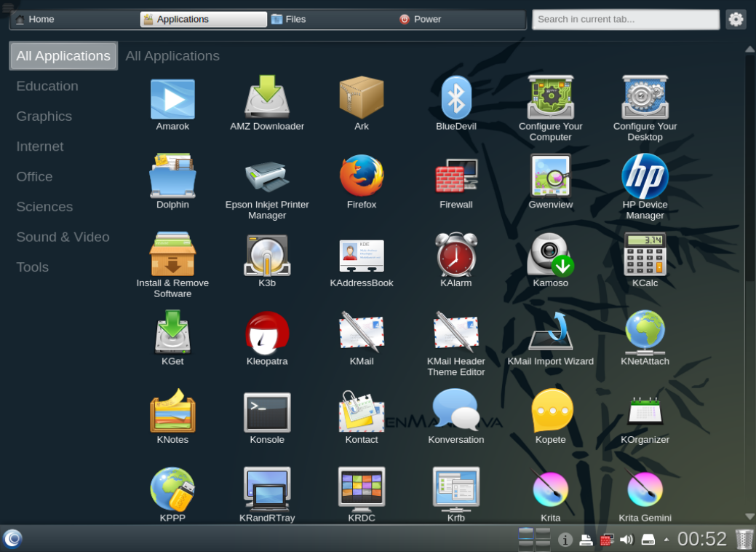The width and height of the screenshot is (756, 552).
Task: Launch Krita painting application
Action: coord(550,489)
